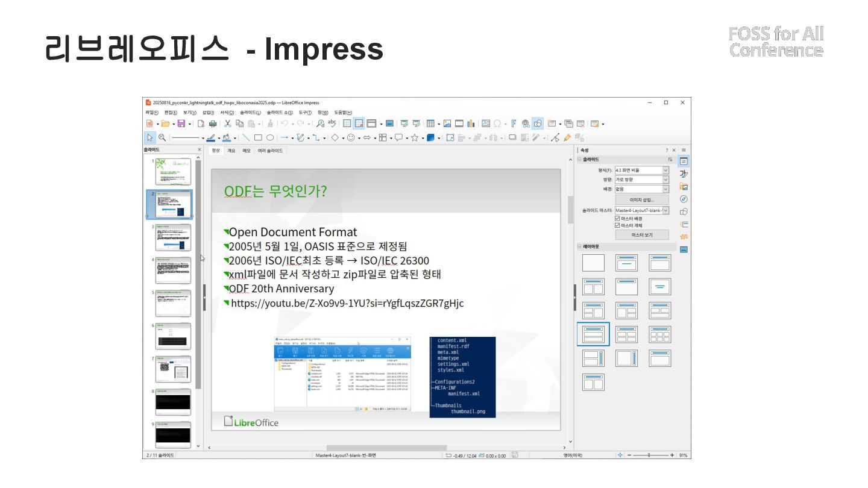Click the Insert Hyperlink globe icon

pyautogui.click(x=526, y=124)
